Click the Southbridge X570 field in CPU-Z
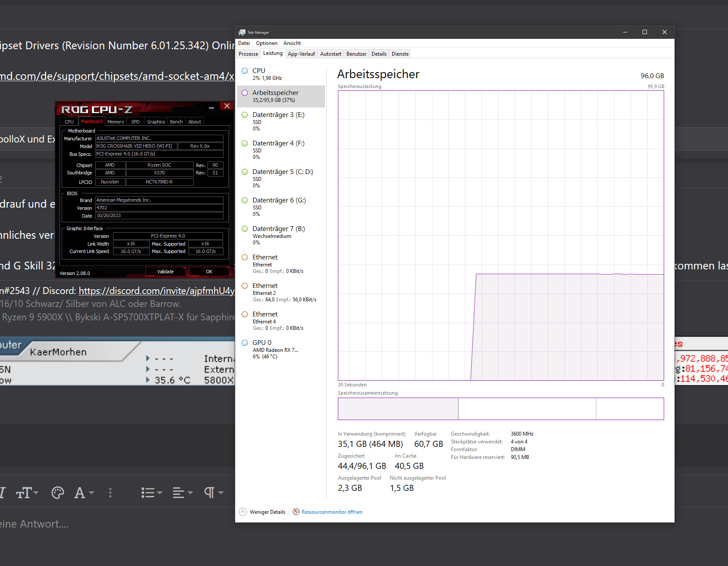728x566 pixels. [x=159, y=173]
